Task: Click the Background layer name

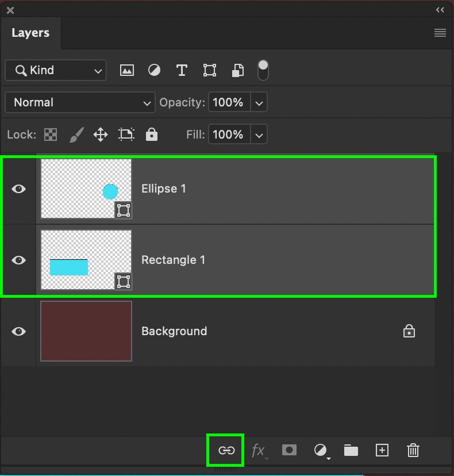Action: click(x=174, y=331)
